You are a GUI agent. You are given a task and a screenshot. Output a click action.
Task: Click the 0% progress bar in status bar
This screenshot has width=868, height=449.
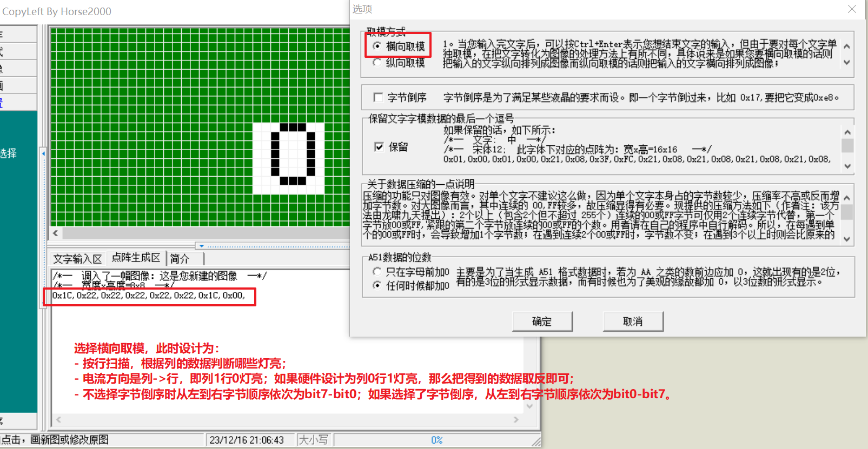(x=437, y=440)
